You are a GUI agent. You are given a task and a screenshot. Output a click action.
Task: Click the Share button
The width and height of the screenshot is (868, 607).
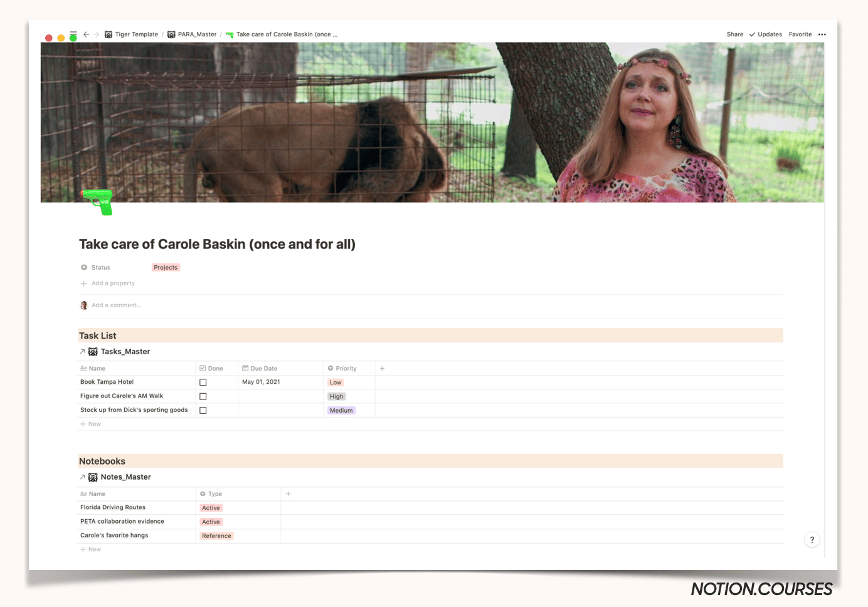[x=735, y=34]
